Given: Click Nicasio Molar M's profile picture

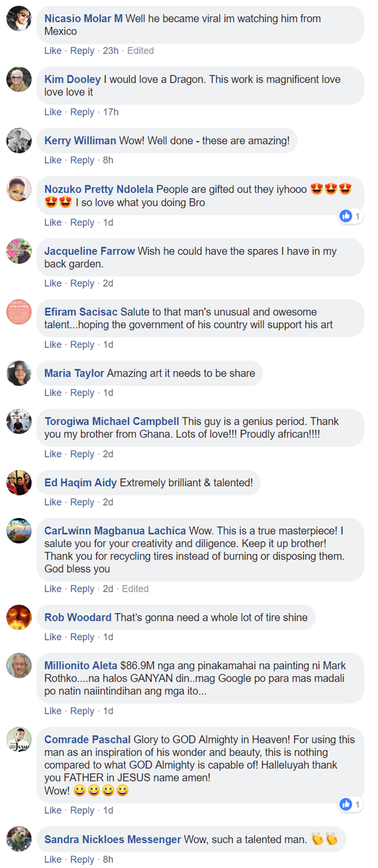Looking at the screenshot, I should [19, 19].
